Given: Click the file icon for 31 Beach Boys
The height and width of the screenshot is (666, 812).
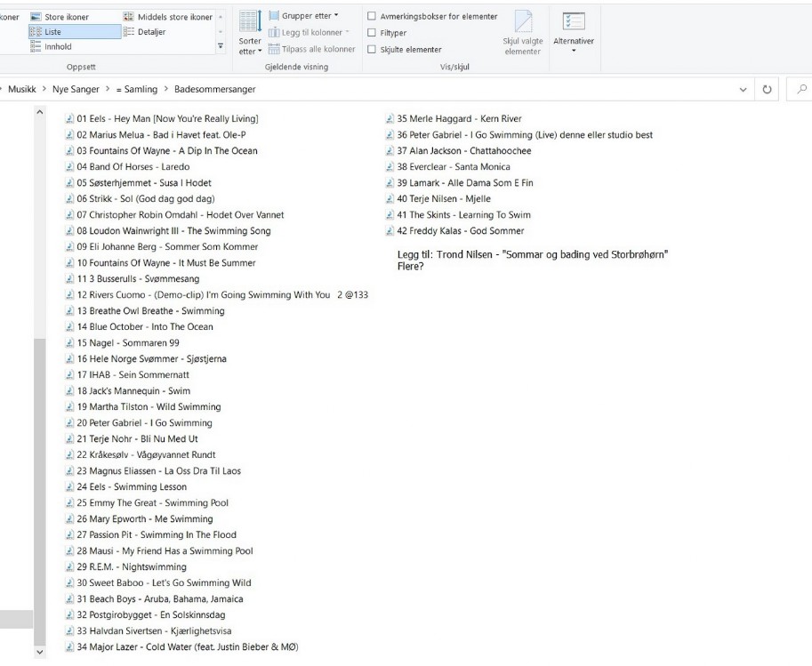Looking at the screenshot, I should [x=69, y=599].
